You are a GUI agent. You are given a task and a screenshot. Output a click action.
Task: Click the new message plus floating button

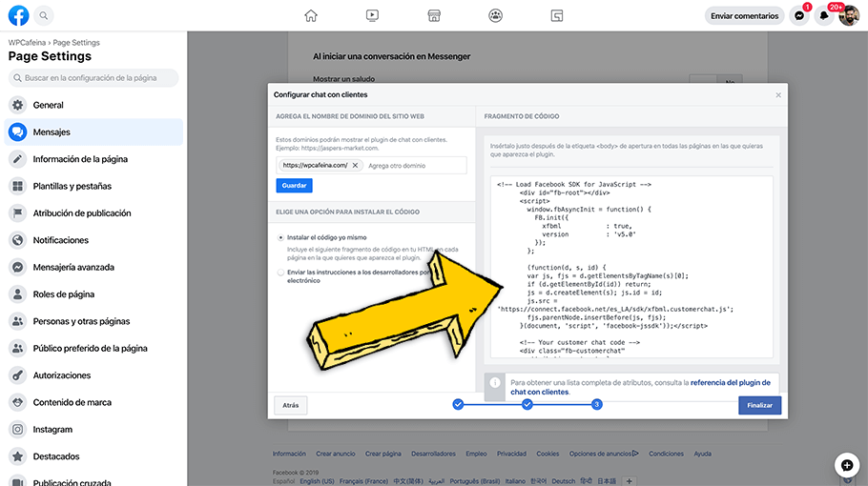coord(847,466)
